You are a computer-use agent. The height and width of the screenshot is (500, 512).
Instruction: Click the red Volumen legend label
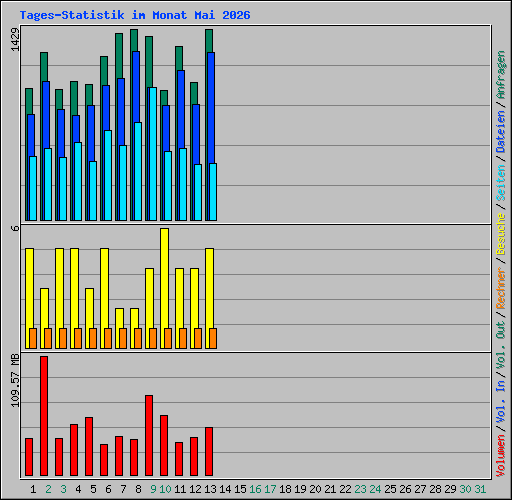[x=500, y=456]
